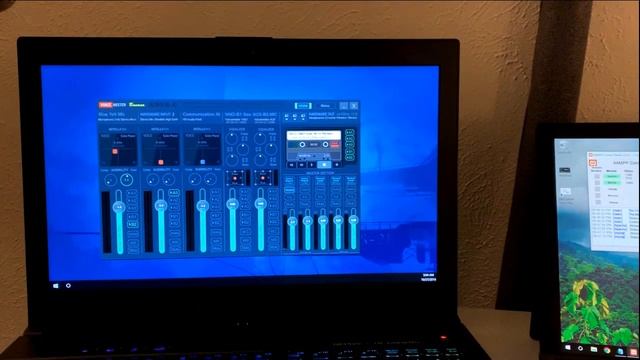Click the Chrome icon on right monitor taskbar
Screen dimensions: 640x360
[607, 350]
